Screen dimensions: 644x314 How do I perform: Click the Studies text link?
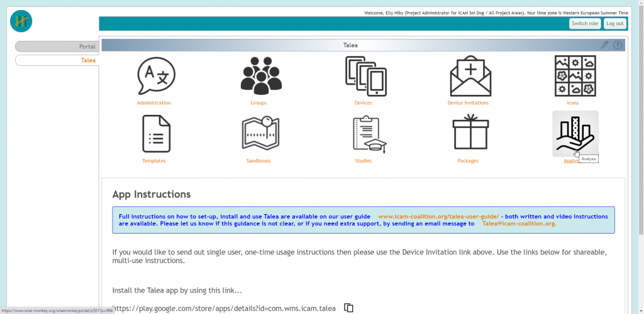(x=364, y=161)
